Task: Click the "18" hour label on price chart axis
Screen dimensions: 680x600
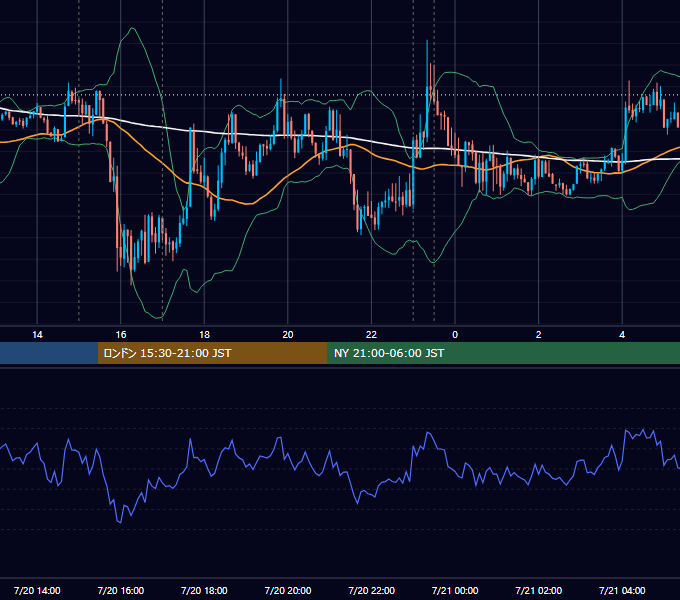Action: point(204,335)
